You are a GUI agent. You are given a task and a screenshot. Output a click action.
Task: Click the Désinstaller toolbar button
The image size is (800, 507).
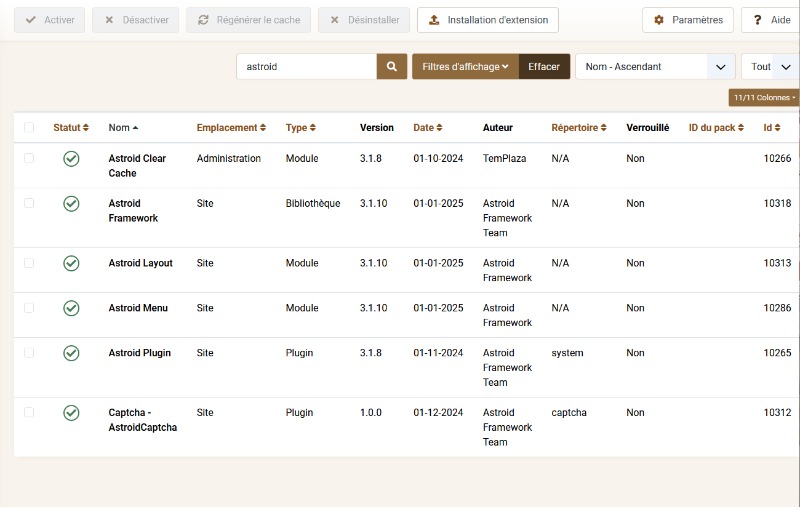(x=364, y=20)
